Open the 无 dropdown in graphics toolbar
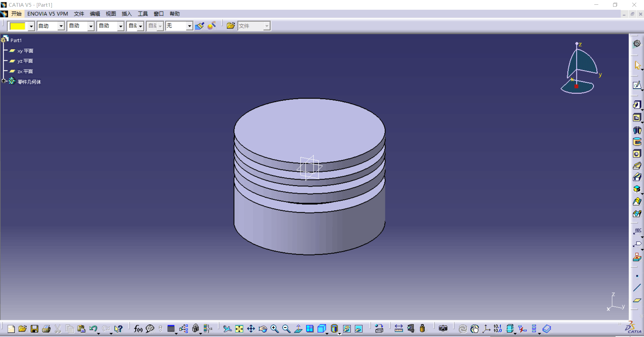 point(189,26)
